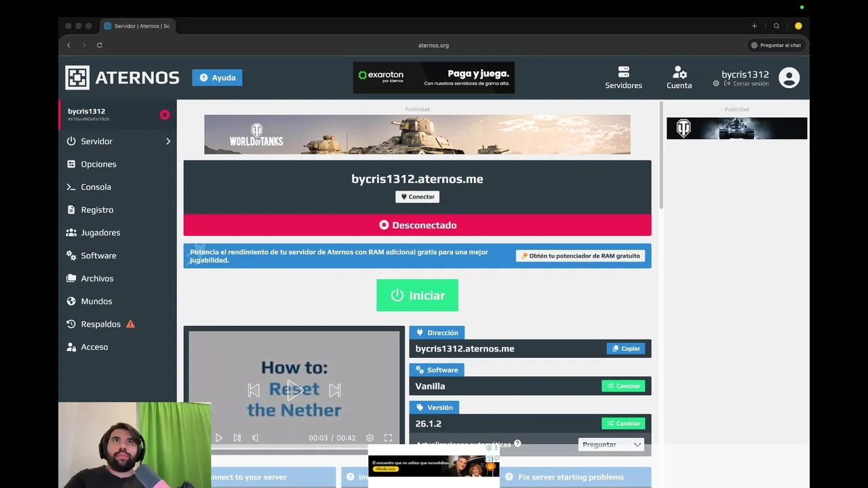Click the browser tab search magnifier icon
The height and width of the screenshot is (488, 868).
(x=776, y=26)
